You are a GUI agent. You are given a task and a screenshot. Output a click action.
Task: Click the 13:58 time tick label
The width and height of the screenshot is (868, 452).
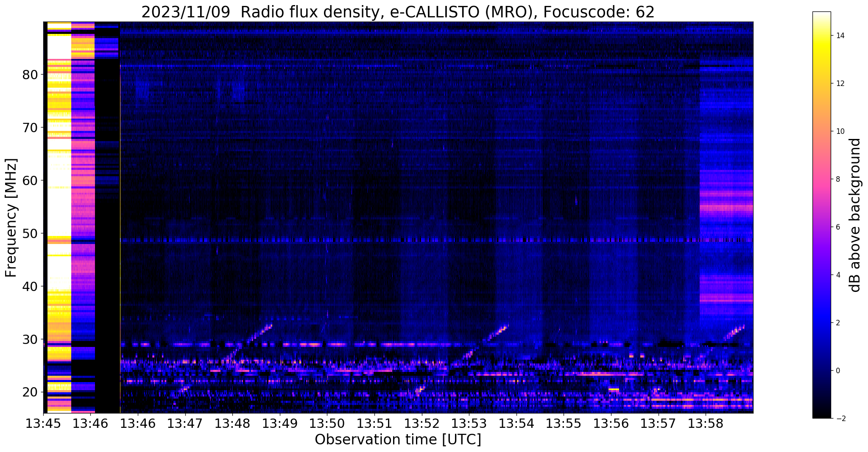pos(705,423)
